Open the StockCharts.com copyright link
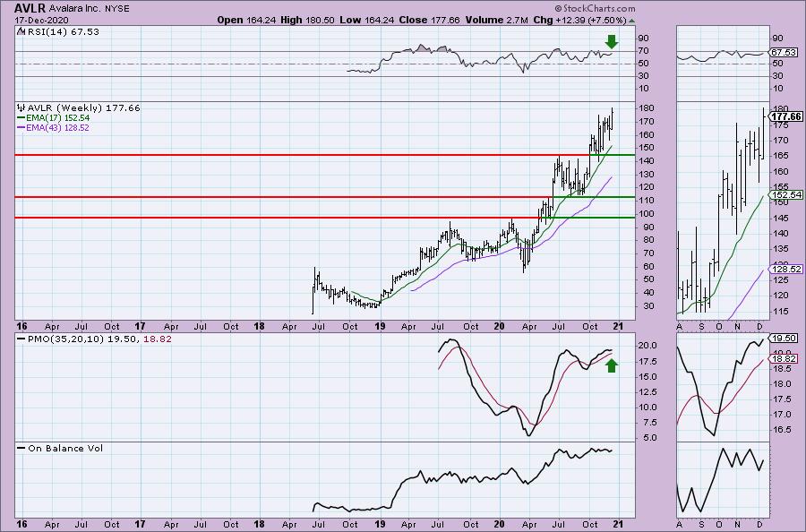Viewport: 806px width, 532px height. 595,9
